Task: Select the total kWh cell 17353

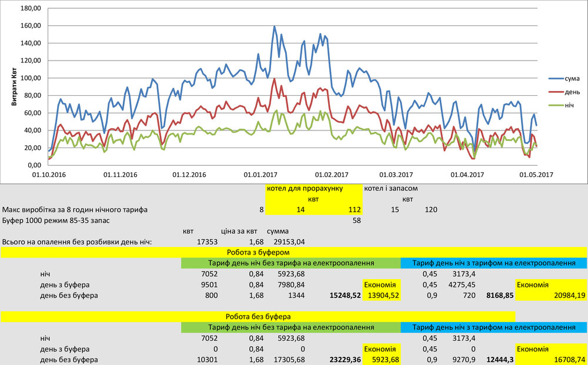Action: 206,242
